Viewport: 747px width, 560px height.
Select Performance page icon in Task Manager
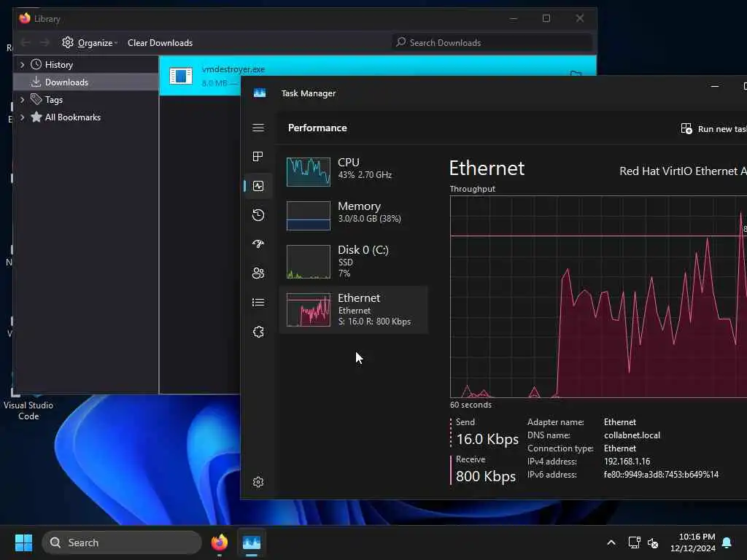tap(258, 186)
